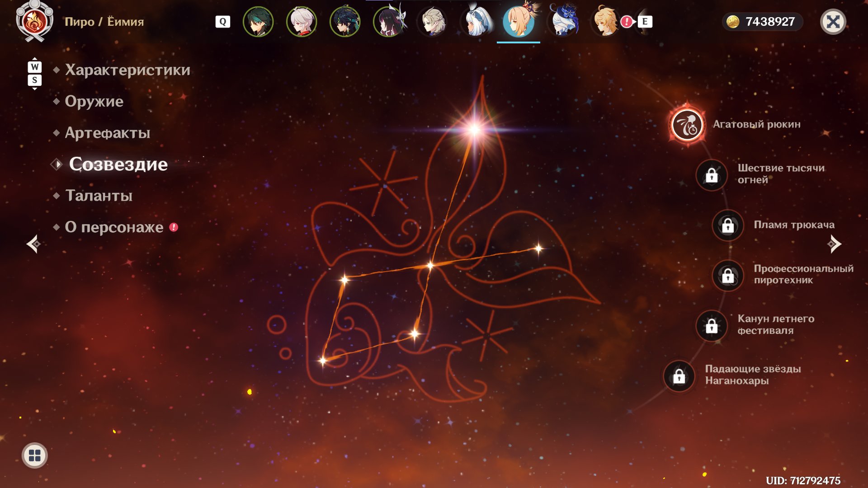Switch to Kazuha's portrait with red streak
Screen dimensions: 868x488
[302, 22]
